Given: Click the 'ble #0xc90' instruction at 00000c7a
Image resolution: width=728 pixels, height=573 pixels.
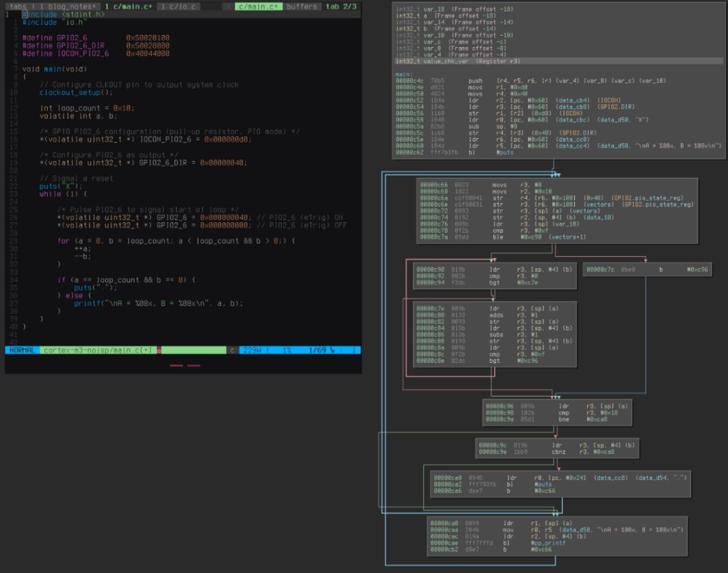Looking at the screenshot, I should click(503, 237).
